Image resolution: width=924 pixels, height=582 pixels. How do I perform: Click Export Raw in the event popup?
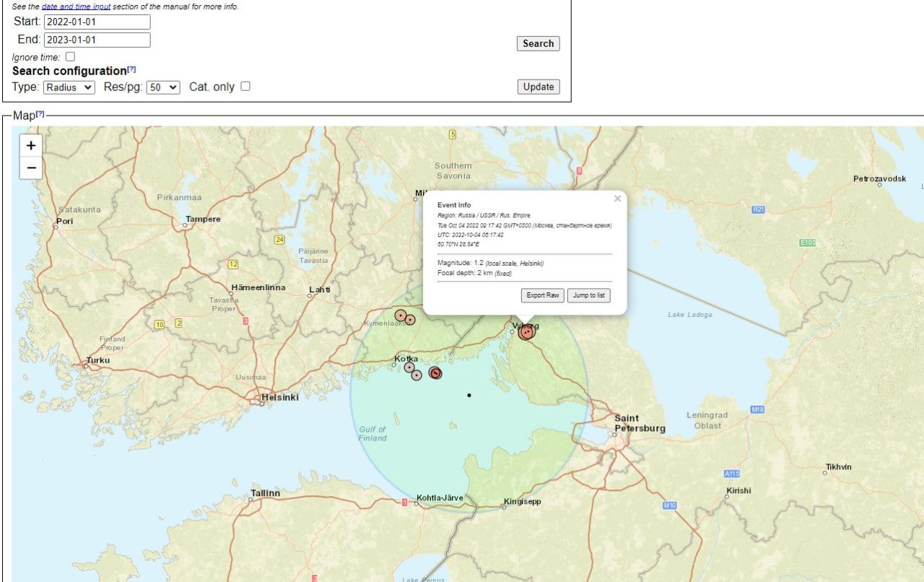[542, 295]
